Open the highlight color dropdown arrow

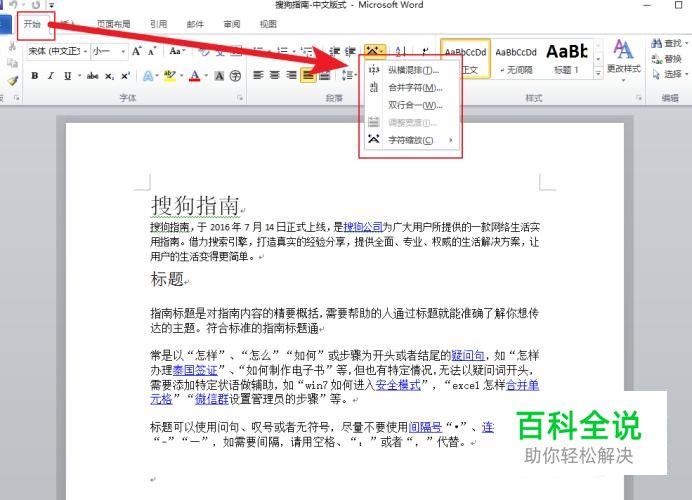point(181,76)
